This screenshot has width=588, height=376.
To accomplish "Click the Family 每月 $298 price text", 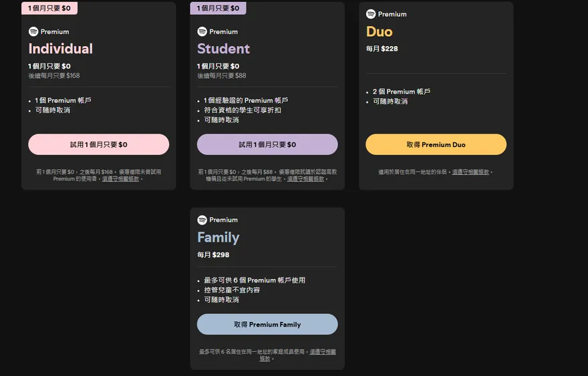I will pos(213,254).
